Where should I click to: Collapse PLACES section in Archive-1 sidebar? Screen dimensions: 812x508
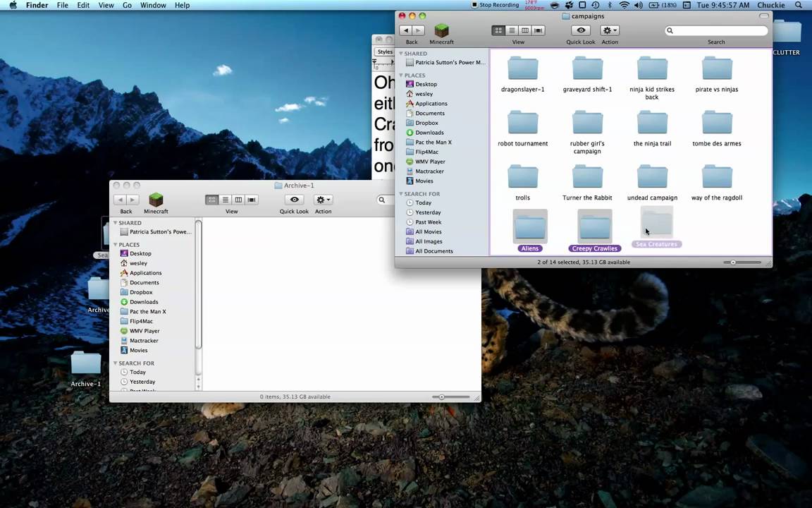(x=115, y=245)
